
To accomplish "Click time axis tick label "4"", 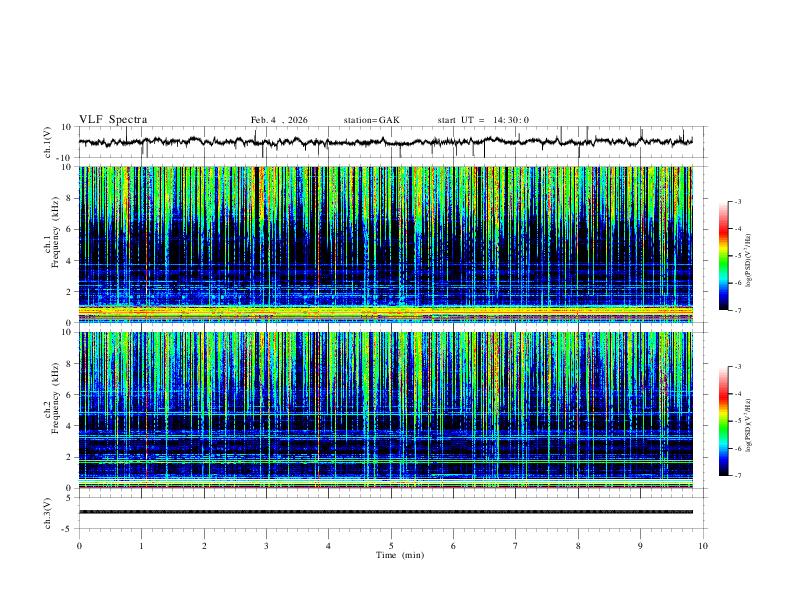I will coord(328,546).
